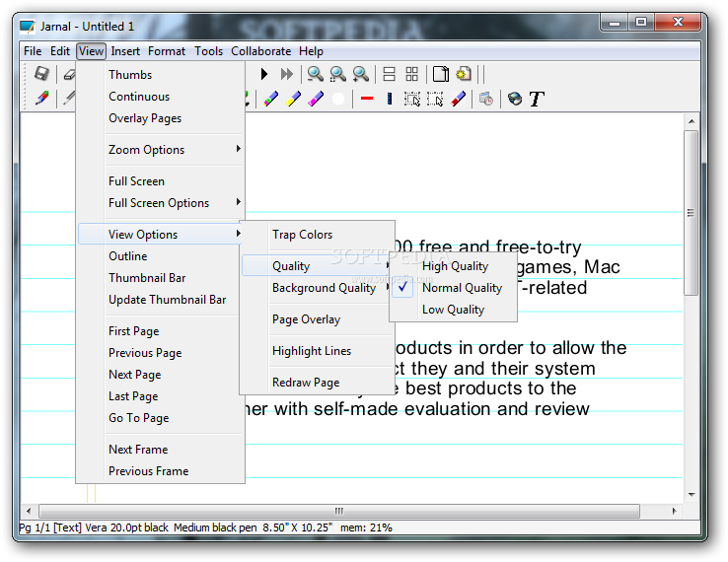Click the white circle color button
728x562 pixels.
click(x=338, y=99)
